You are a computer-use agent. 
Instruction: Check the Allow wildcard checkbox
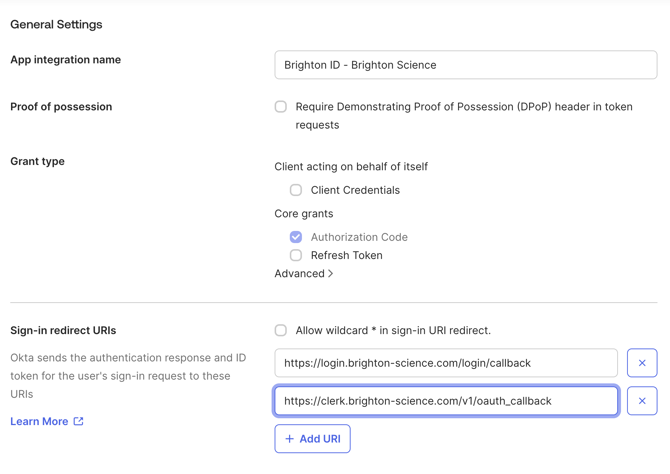(281, 330)
